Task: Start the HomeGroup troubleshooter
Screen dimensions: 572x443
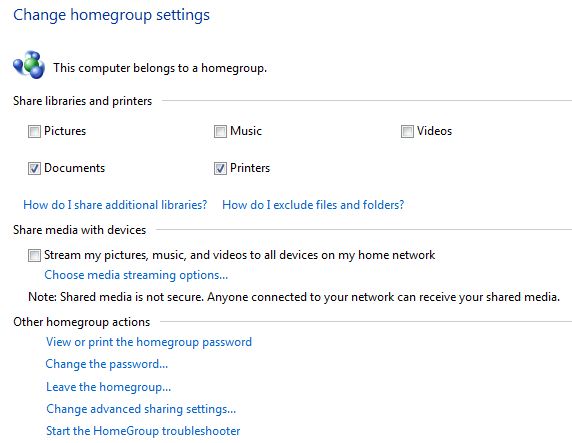Action: click(x=143, y=431)
